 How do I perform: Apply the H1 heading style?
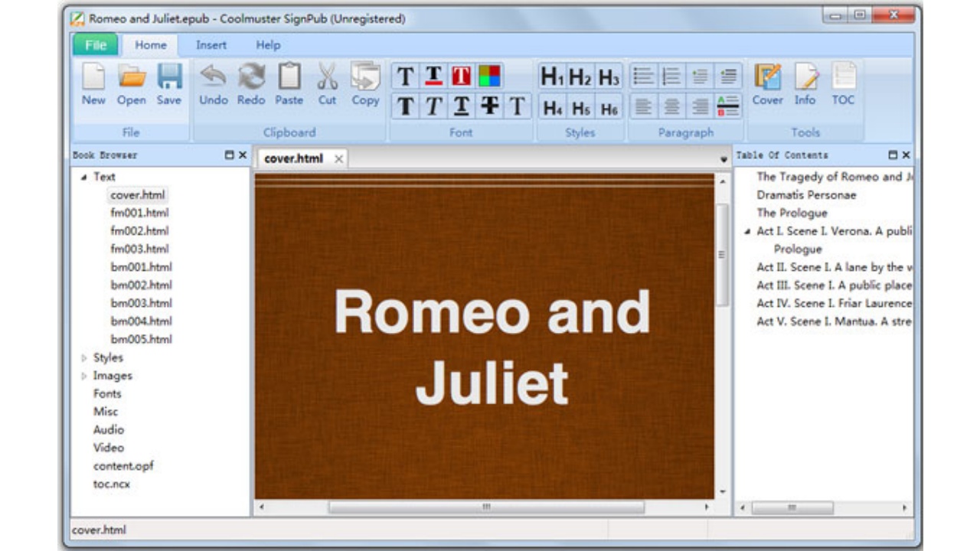(552, 77)
